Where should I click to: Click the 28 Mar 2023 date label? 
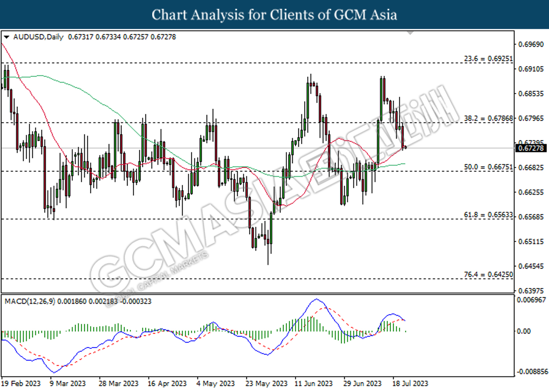click(x=119, y=384)
